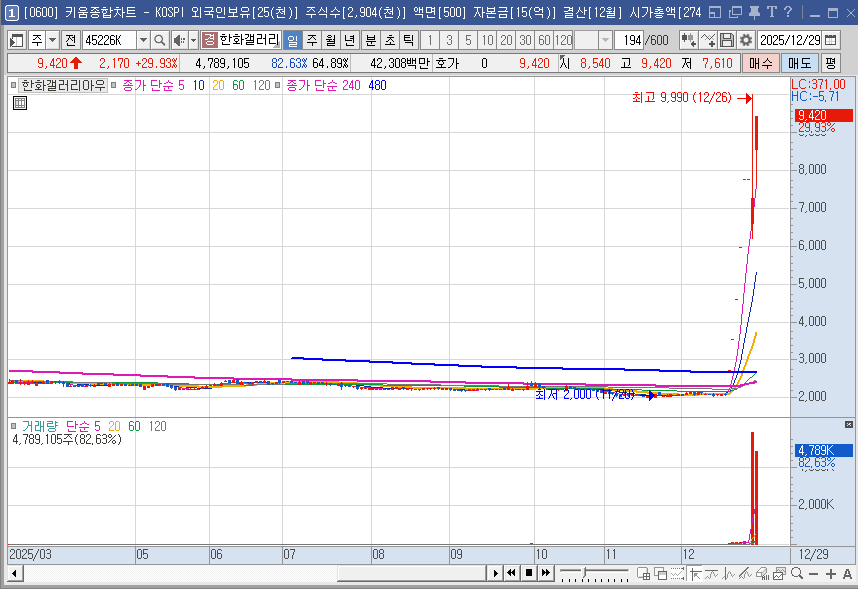858x589 pixels.
Task: Close the volume panel with x icon
Action: [x=849, y=424]
